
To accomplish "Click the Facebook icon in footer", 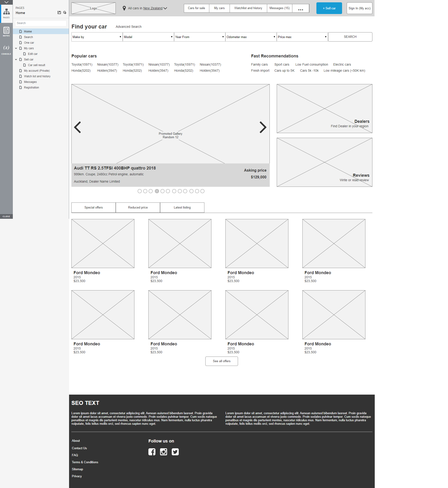I will (x=152, y=452).
